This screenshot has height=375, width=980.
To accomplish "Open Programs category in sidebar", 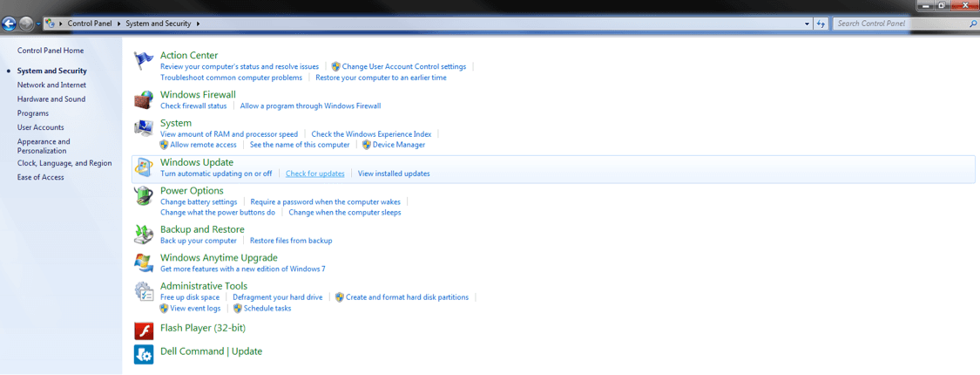I will (x=33, y=113).
